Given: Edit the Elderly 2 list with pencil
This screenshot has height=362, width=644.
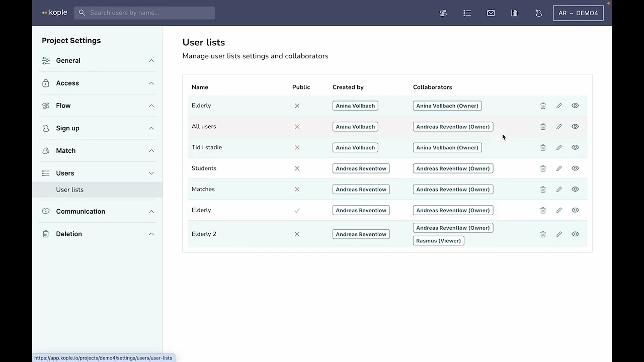Looking at the screenshot, I should coord(559,234).
